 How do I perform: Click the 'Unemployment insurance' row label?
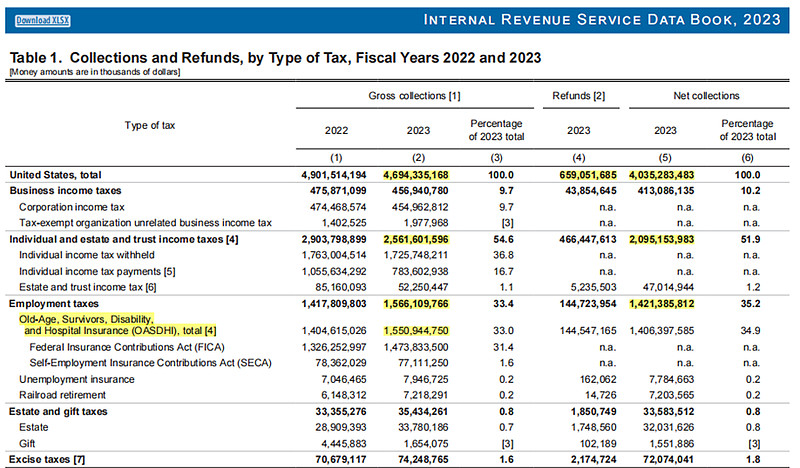[77, 379]
